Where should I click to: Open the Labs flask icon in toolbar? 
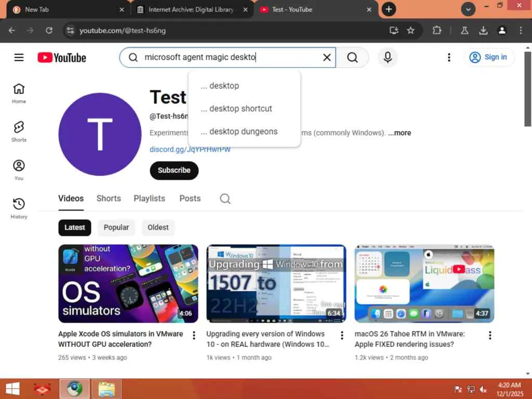point(464,31)
